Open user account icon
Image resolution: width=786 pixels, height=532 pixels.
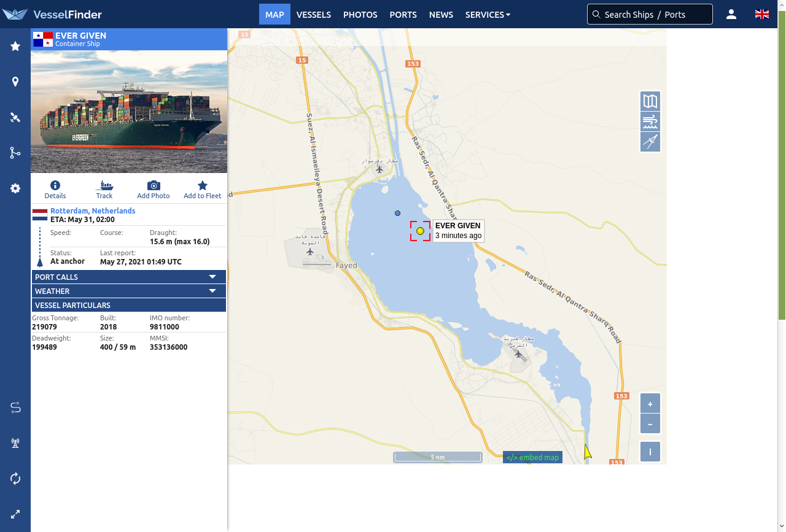731,14
